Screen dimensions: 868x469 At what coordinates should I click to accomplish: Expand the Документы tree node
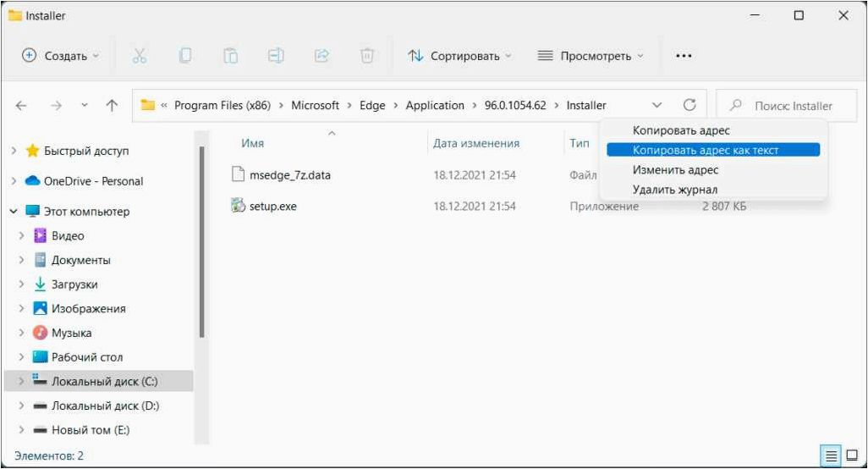tap(22, 260)
